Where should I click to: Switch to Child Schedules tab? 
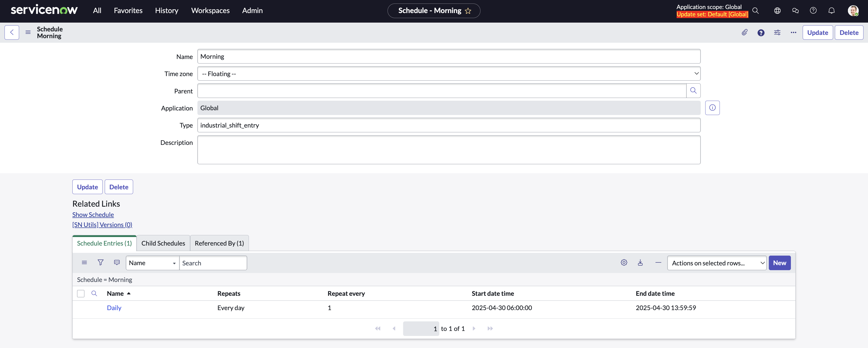[163, 243]
